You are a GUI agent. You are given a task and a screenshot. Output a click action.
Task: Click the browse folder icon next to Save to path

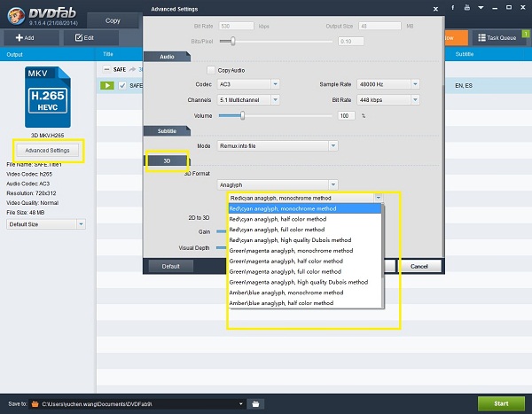[255, 404]
